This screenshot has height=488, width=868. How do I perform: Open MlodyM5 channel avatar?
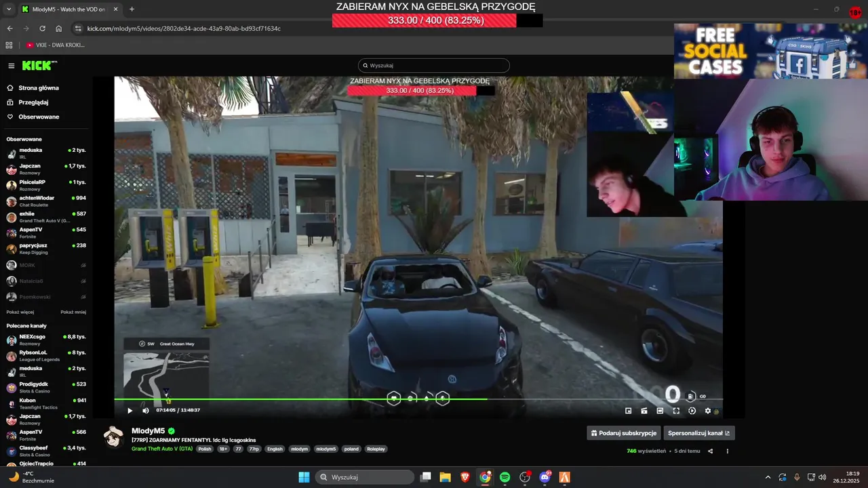click(113, 437)
